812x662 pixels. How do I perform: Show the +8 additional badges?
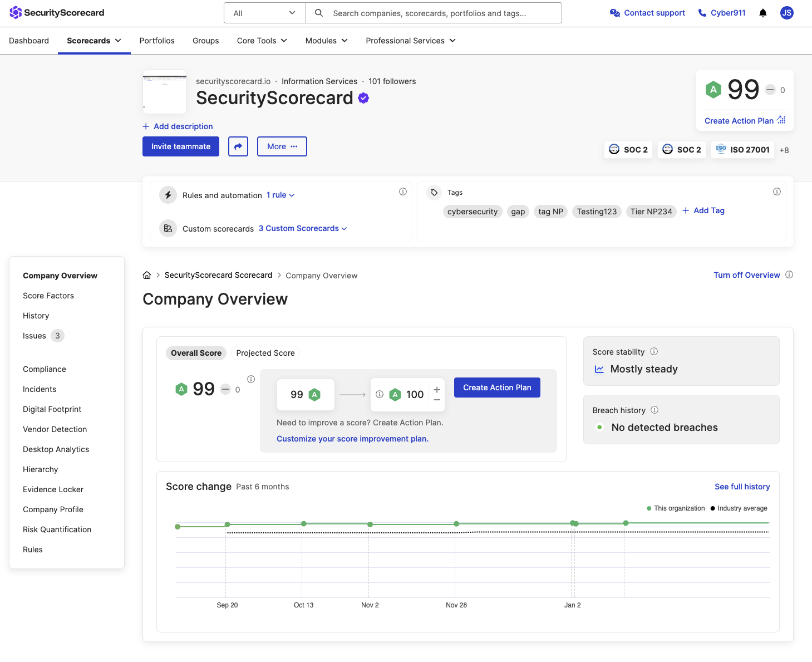tap(784, 150)
